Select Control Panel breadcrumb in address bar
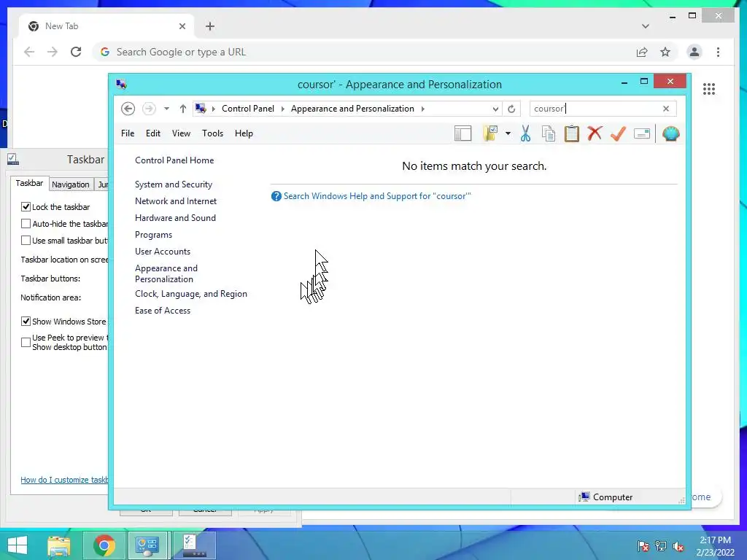The image size is (747, 560). [248, 109]
